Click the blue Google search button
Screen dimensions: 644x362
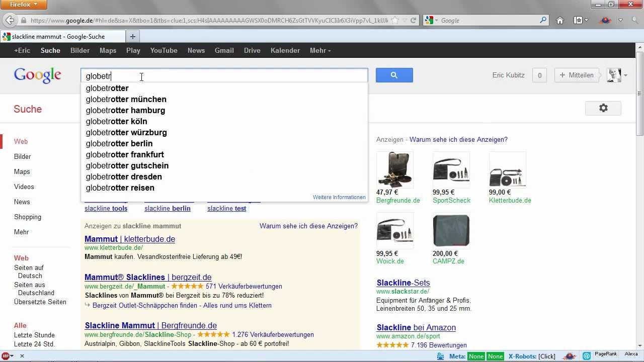click(x=394, y=75)
